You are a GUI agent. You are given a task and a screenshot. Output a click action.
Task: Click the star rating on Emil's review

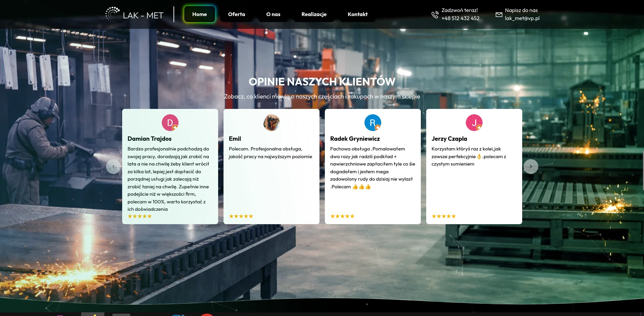241,216
